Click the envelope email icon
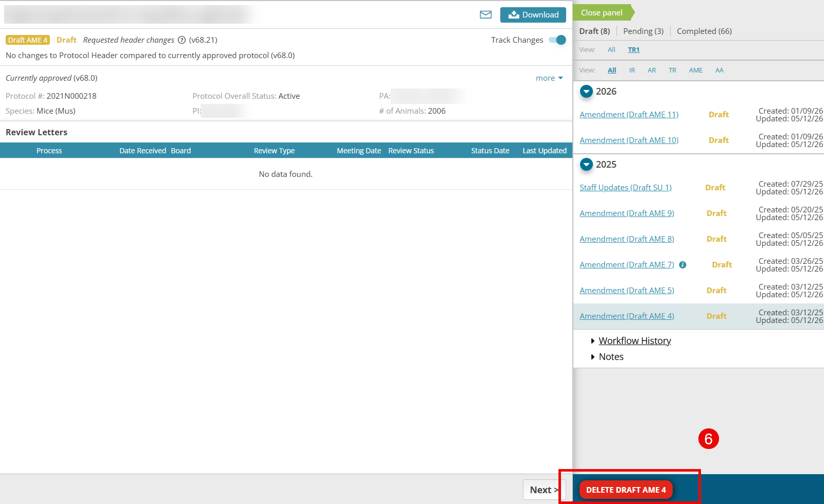The height and width of the screenshot is (504, 824). 485,15
